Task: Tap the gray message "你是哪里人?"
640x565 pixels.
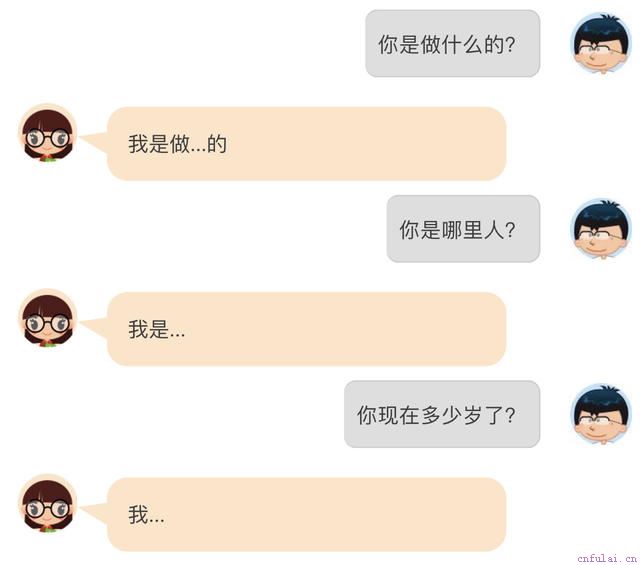Action: [463, 229]
